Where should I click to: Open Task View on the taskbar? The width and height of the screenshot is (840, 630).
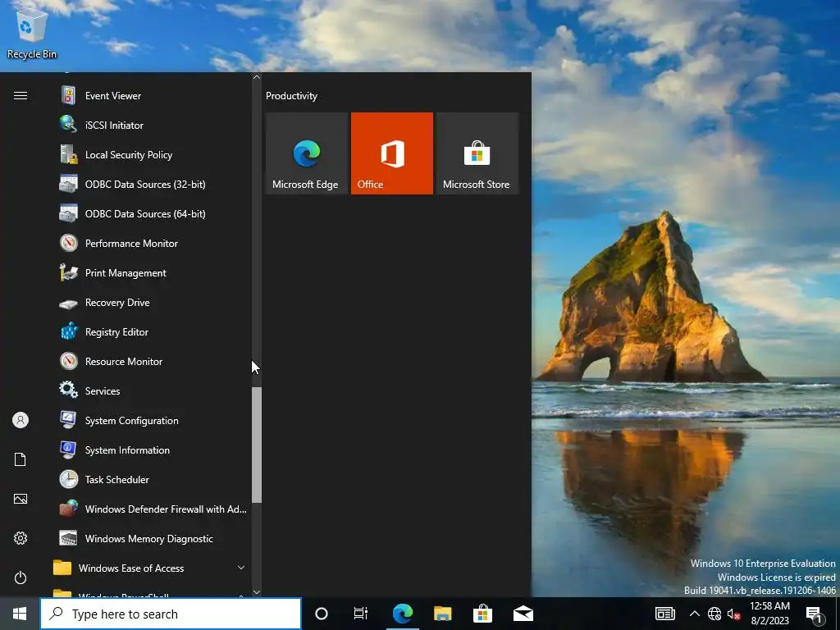(x=361, y=614)
